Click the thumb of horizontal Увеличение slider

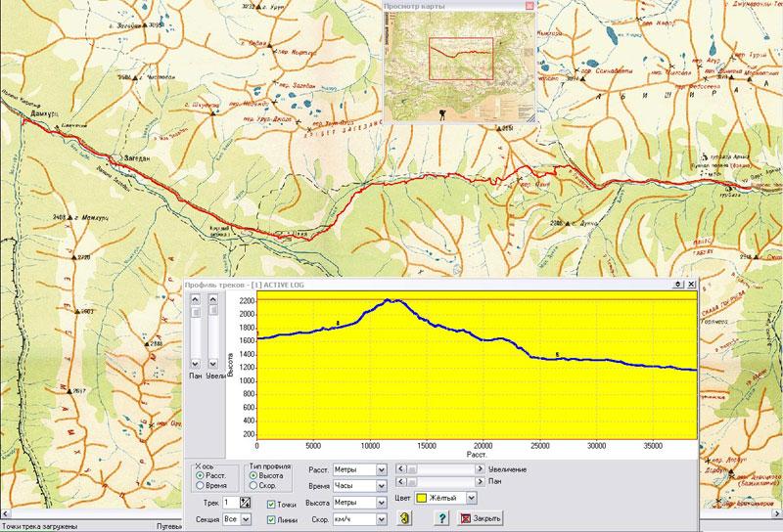(412, 469)
